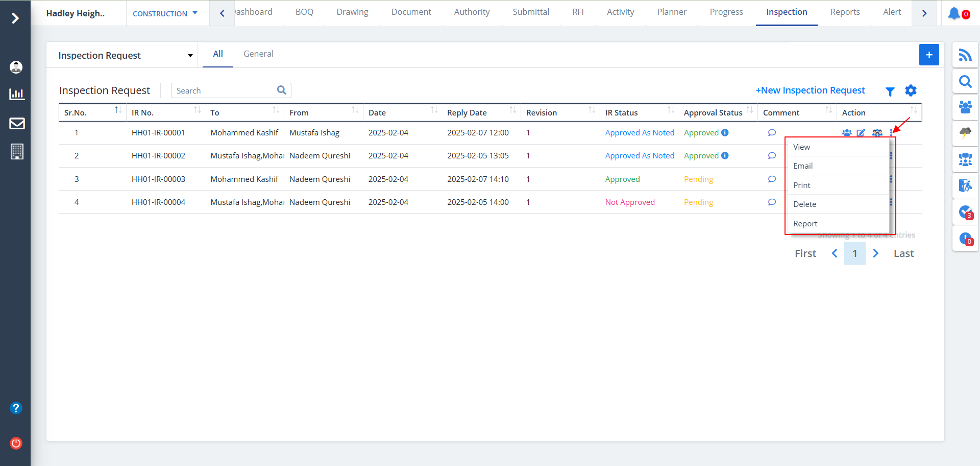Screen dimensions: 980x466
Task: Click the blue help question mark icon
Action: 16,408
